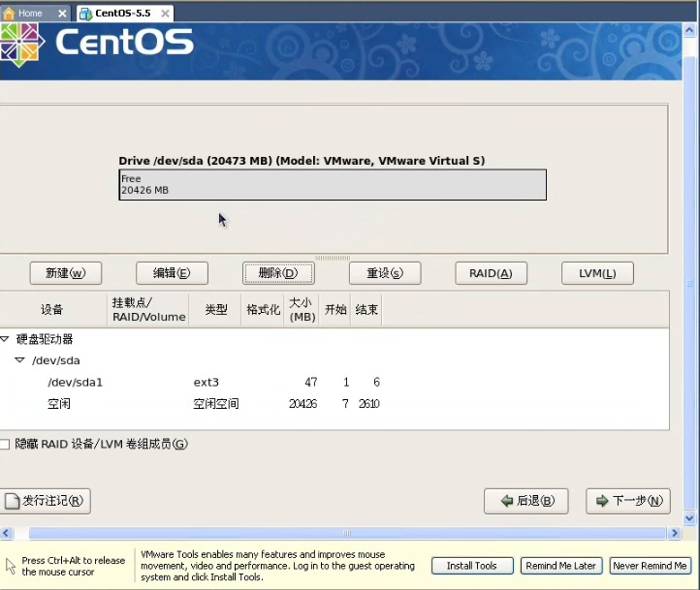The width and height of the screenshot is (700, 590).
Task: Sort by 开始 column header
Action: click(334, 309)
